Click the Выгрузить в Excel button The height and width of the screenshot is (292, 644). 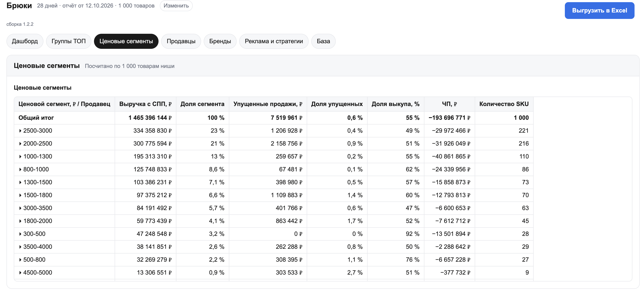pyautogui.click(x=599, y=11)
